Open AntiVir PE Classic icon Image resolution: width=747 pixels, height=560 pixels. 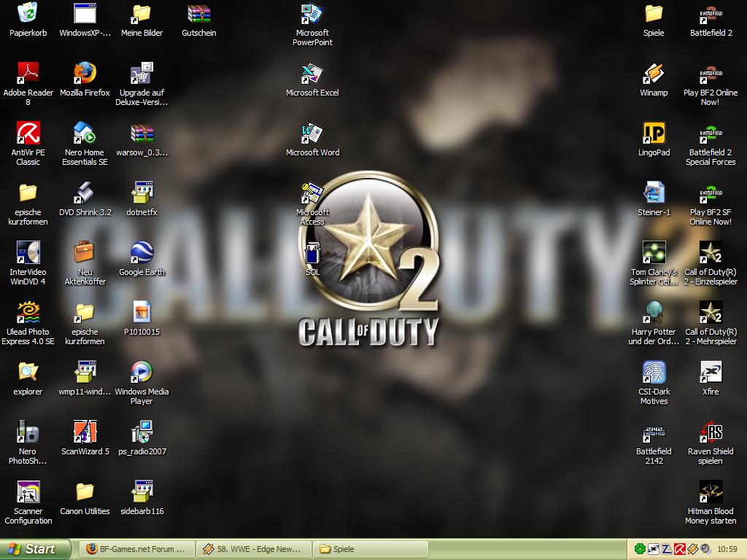pyautogui.click(x=28, y=133)
